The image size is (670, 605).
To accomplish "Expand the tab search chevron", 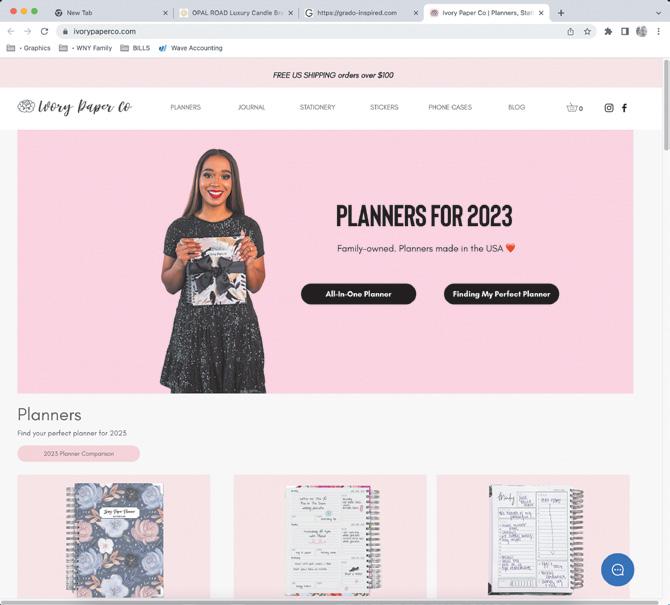I will (x=658, y=13).
